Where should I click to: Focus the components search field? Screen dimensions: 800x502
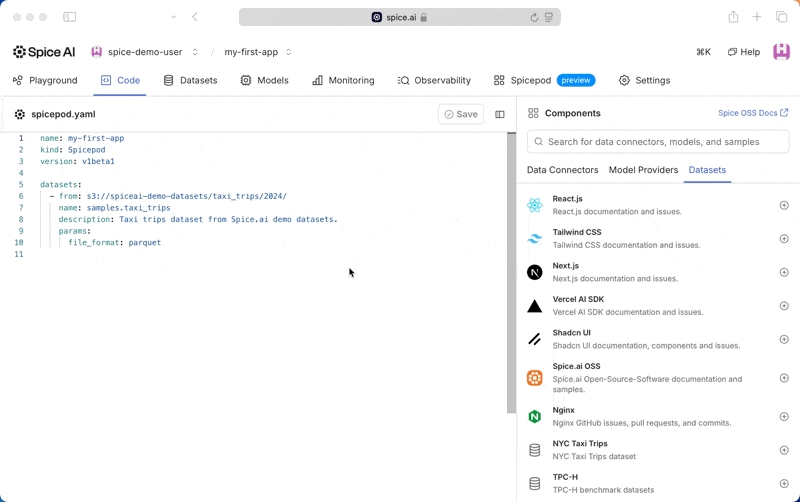tap(658, 142)
